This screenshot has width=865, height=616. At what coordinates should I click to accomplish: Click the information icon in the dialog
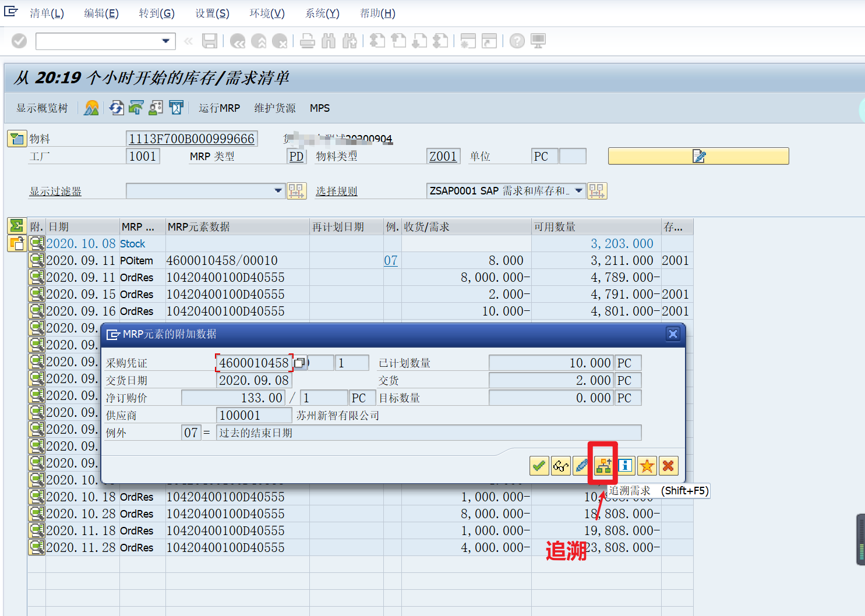[x=625, y=465]
